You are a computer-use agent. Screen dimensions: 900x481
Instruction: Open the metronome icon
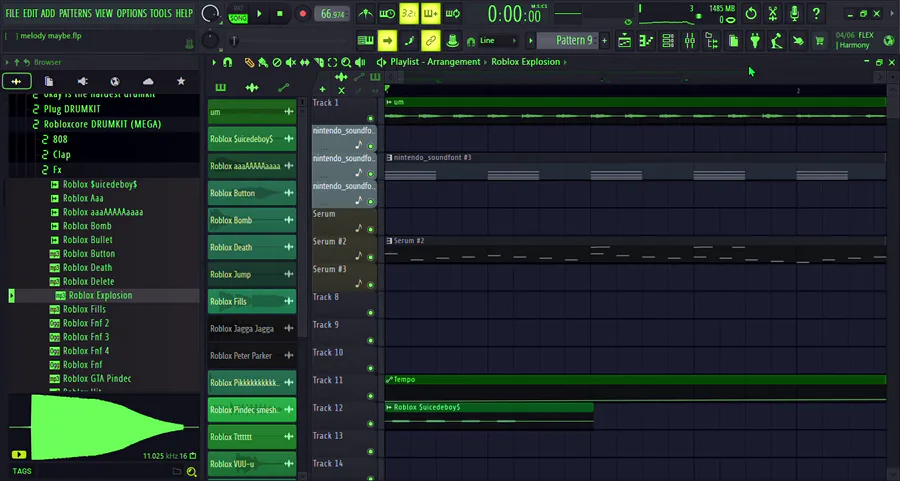365,13
